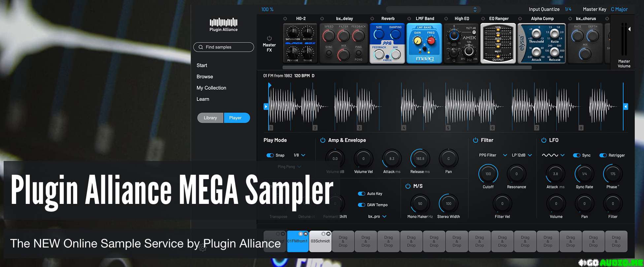Viewport: 644px width, 267px height.
Task: Click the Find samples search field
Action: click(224, 47)
